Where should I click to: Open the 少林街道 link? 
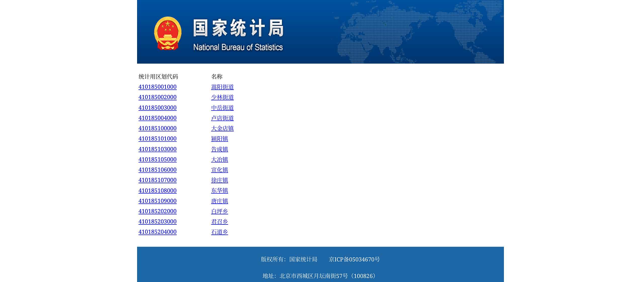pyautogui.click(x=222, y=97)
